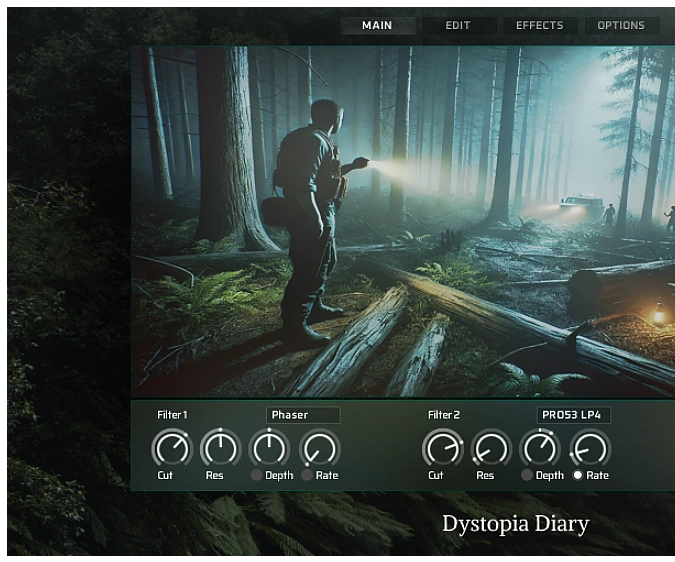Switch to the MAIN tab
Screen dimensions: 675x562
point(377,25)
